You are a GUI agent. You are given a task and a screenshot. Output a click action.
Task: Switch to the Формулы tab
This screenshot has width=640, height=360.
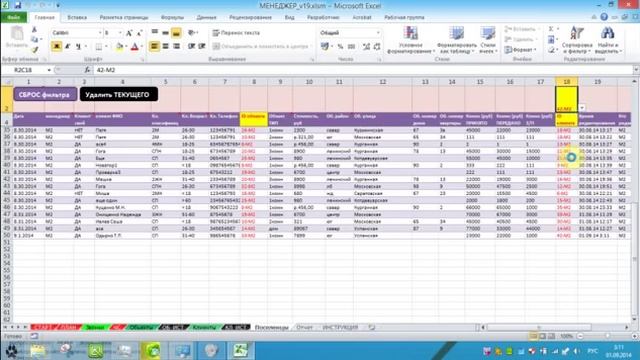(172, 18)
